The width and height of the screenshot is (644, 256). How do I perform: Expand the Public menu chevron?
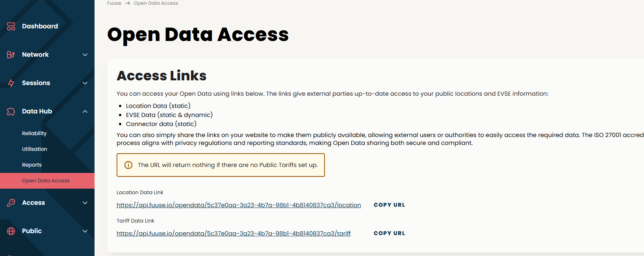coord(85,231)
